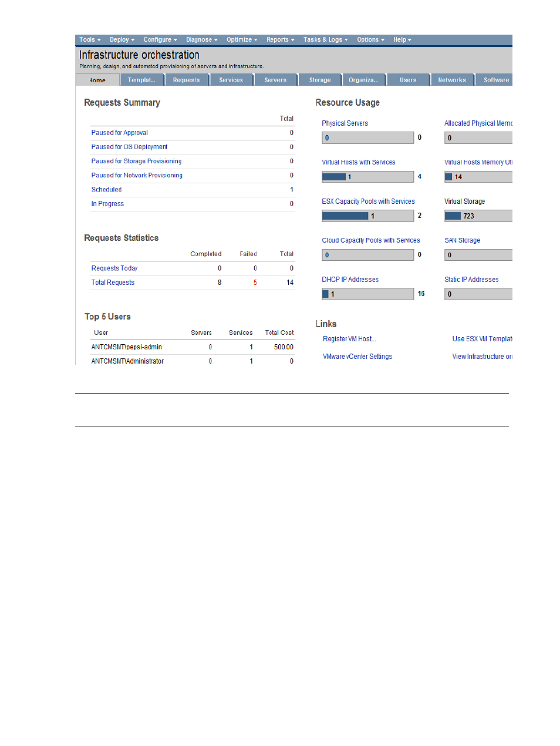
Task: Open VMware vCenter Settings link
Action: click(x=357, y=357)
